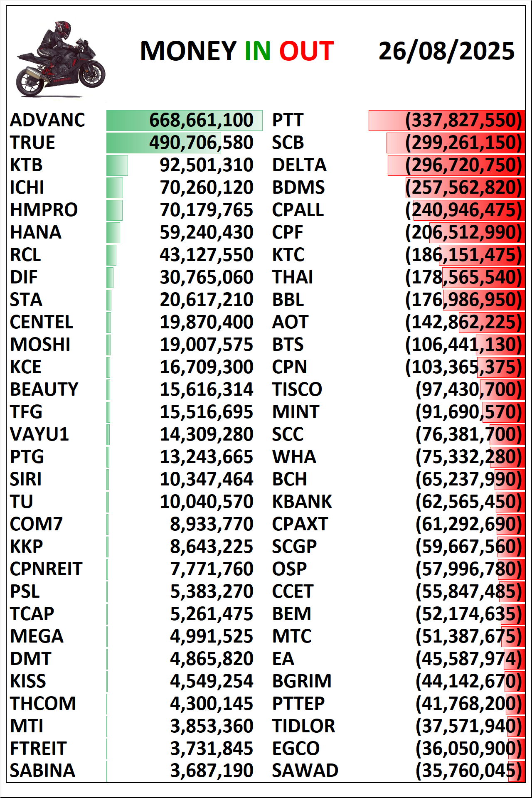The width and height of the screenshot is (532, 798).
Task: Click the KTB inflow value 92,501,310
Action: coord(207,165)
